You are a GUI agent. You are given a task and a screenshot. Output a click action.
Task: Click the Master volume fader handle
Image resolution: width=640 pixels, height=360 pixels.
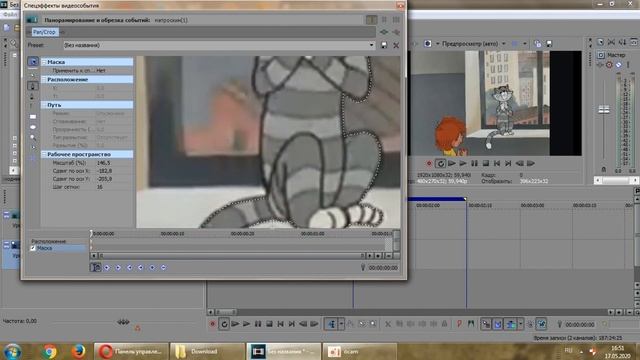(604, 109)
